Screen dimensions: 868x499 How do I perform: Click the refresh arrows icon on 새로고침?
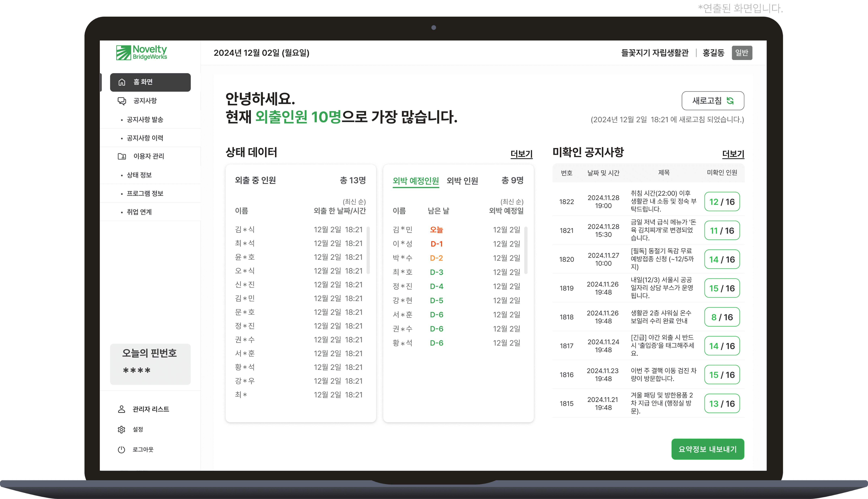pyautogui.click(x=730, y=101)
